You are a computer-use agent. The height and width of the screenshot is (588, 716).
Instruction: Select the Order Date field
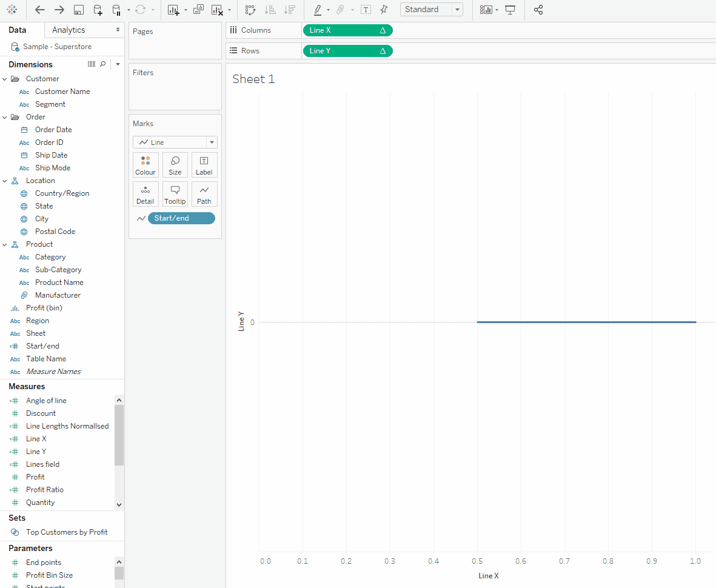click(53, 130)
